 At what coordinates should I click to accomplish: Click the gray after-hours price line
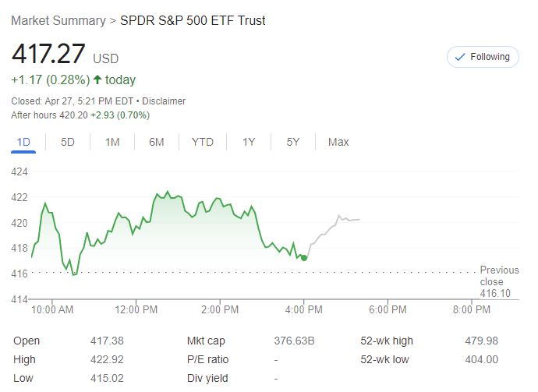pos(331,227)
